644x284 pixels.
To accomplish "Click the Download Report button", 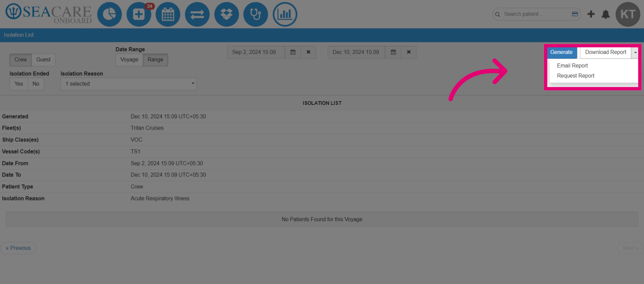I will pos(605,52).
